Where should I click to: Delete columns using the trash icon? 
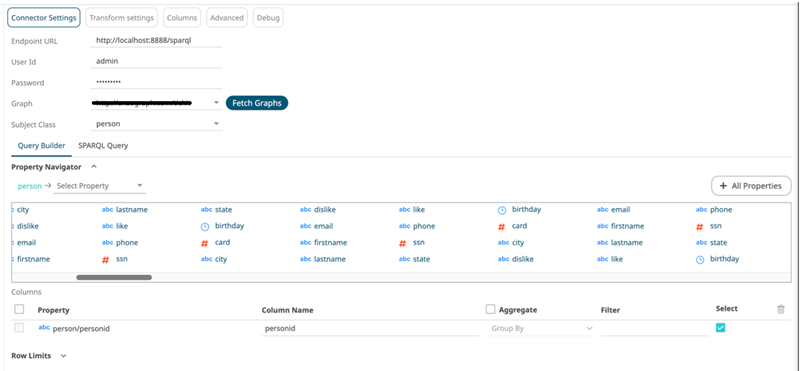[x=781, y=309]
